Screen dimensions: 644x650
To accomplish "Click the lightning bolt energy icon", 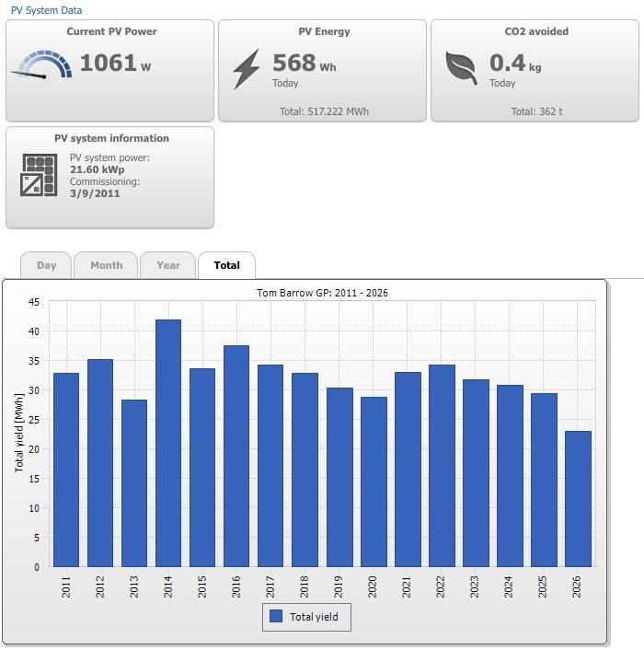I will coord(247,69).
